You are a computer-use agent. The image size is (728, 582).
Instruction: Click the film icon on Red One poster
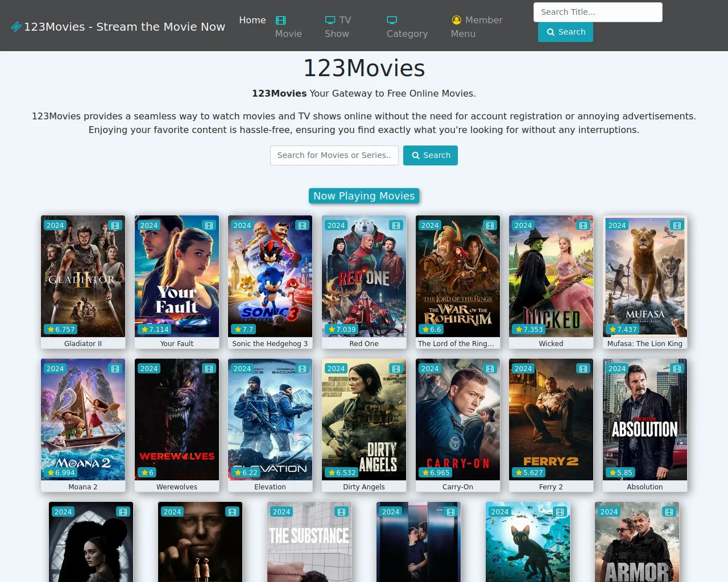coord(396,226)
